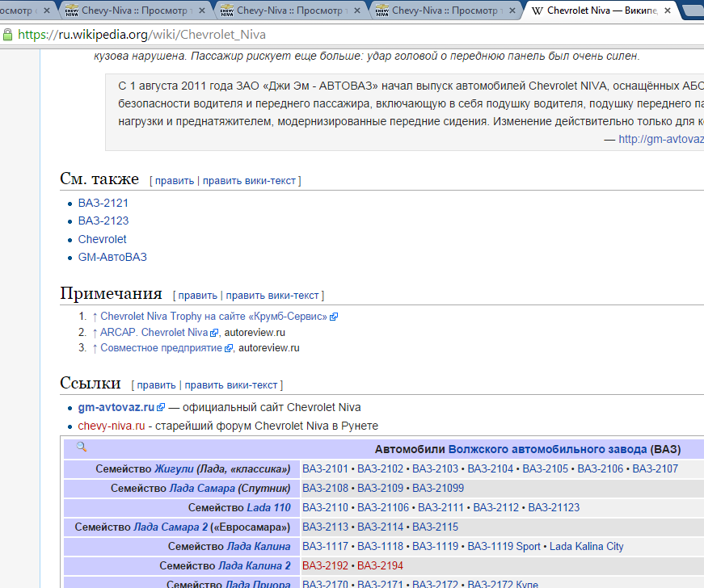Open the ВАЗ-21123 navbox link

(x=554, y=508)
